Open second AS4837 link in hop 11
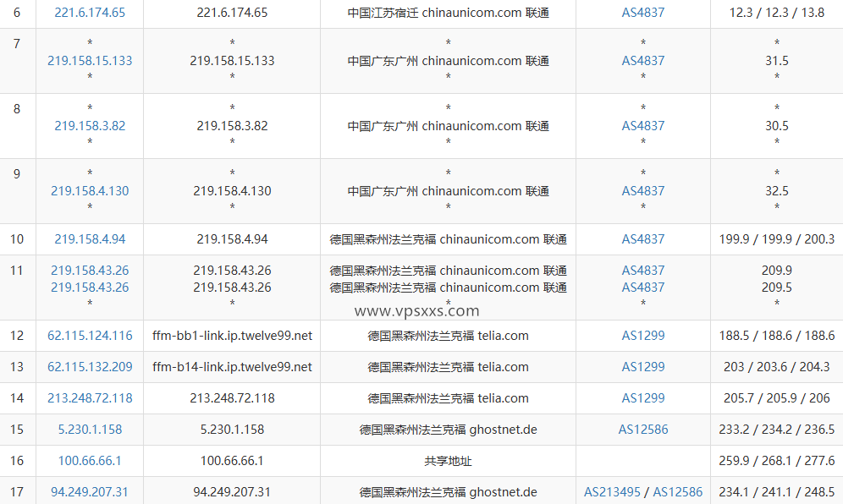 [643, 288]
